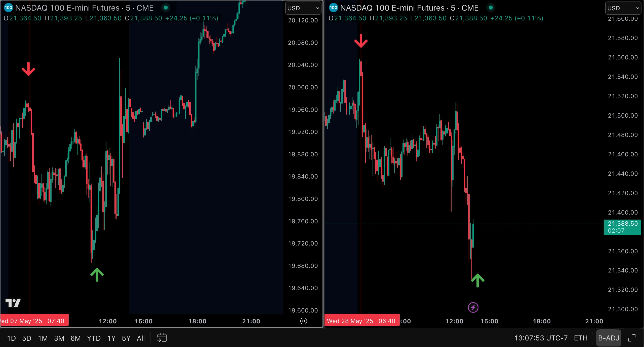Open USD currency dropdown on right chart
The width and height of the screenshot is (644, 347).
point(623,8)
